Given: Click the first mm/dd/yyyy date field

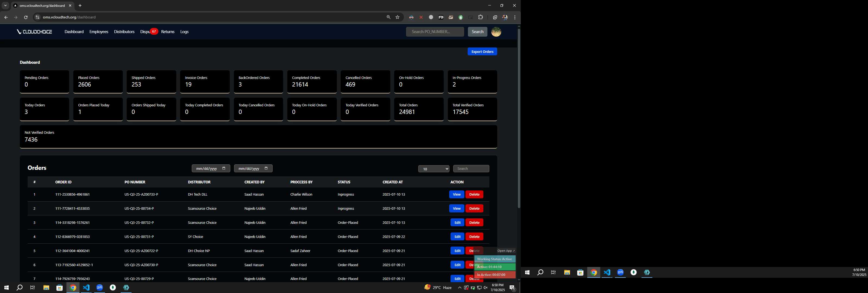Looking at the screenshot, I should (211, 168).
